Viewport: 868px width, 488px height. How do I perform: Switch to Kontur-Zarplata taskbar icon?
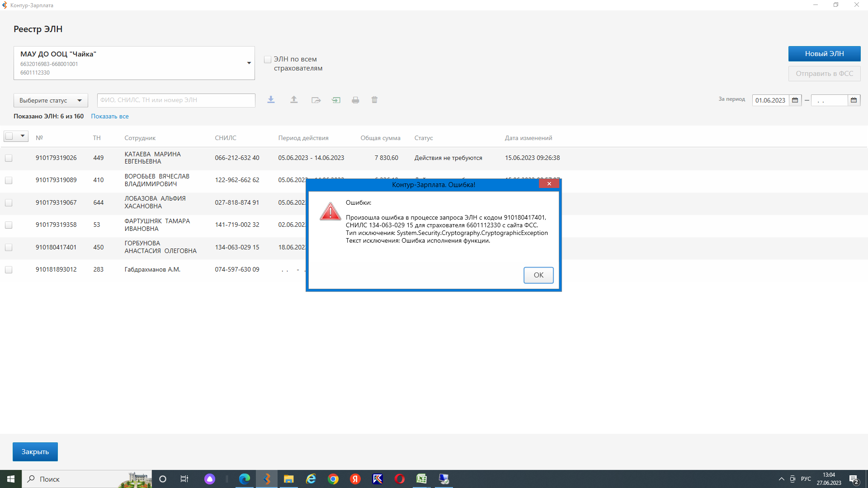(267, 479)
